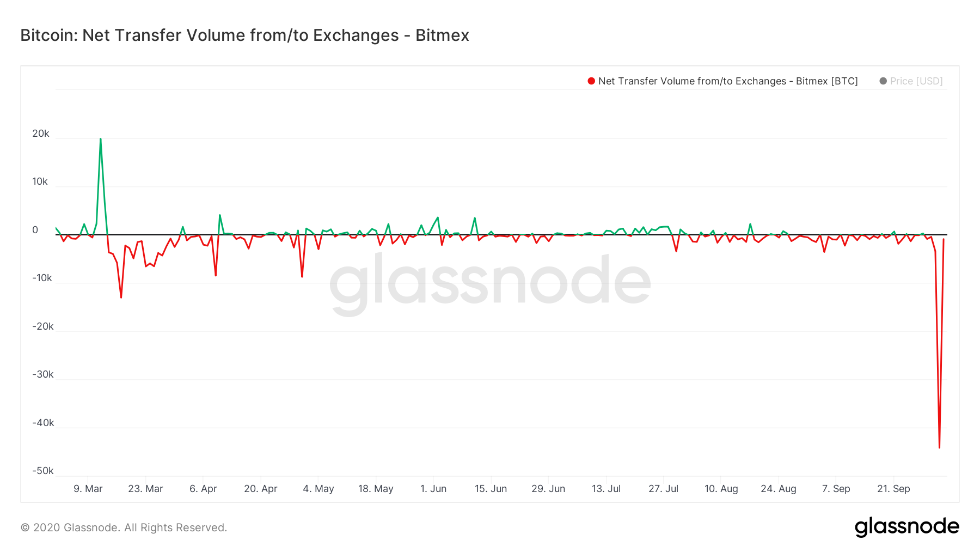This screenshot has width=980, height=552.
Task: Click the chart title text
Action: pyautogui.click(x=244, y=35)
